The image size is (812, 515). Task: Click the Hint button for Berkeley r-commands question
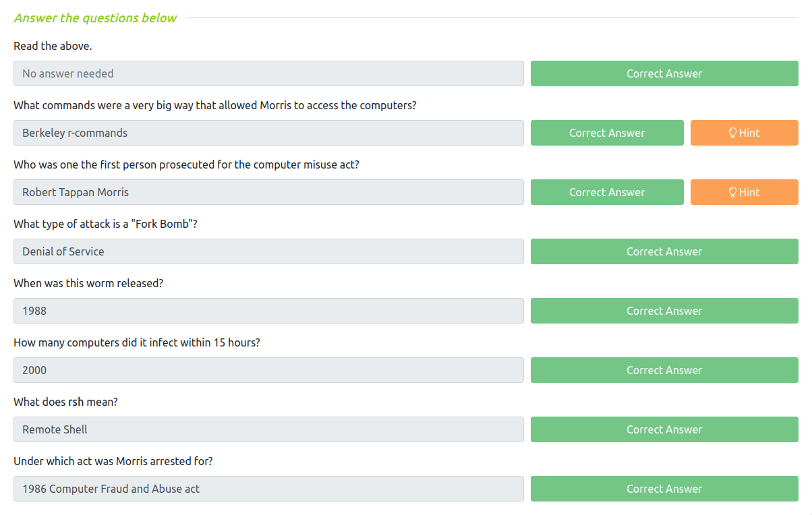click(x=744, y=133)
